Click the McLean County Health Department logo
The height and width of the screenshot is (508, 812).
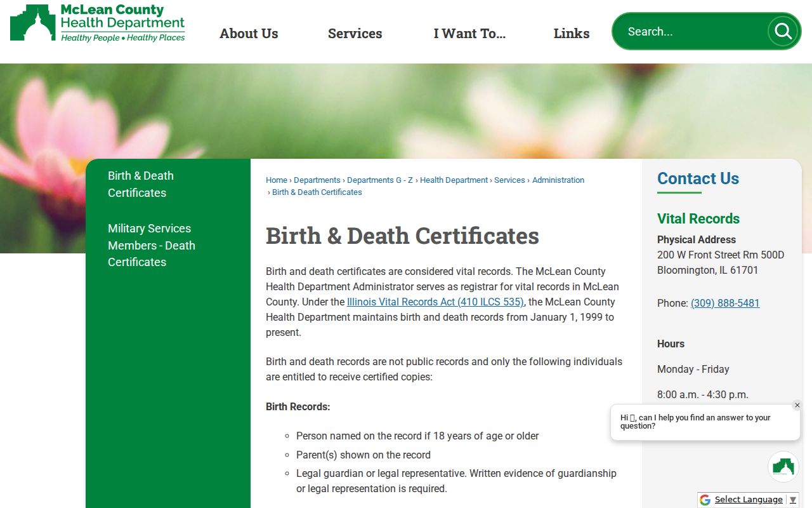tap(98, 23)
